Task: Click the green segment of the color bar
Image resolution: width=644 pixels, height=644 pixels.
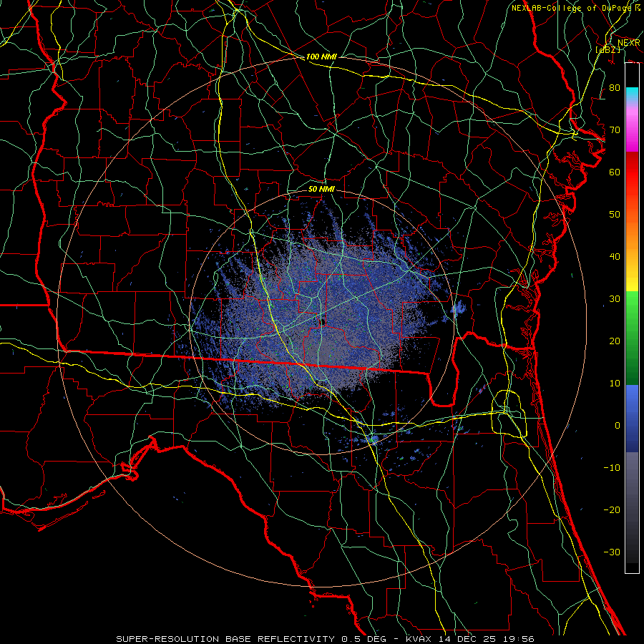Action: 632,338
